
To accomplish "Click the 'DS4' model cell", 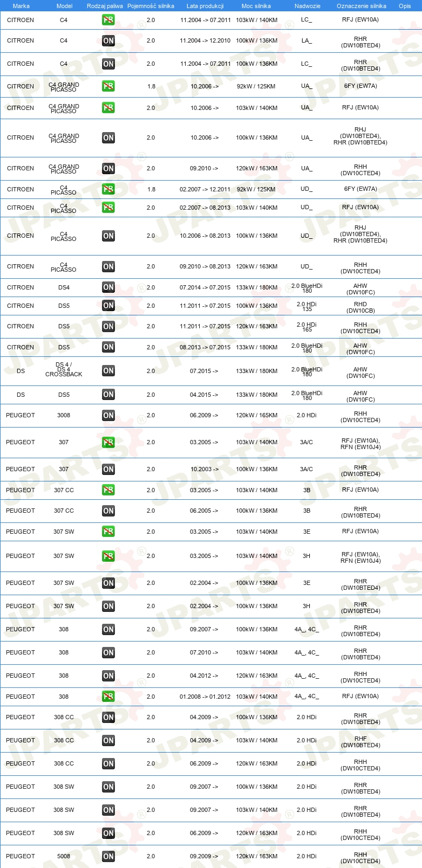I will (x=64, y=287).
